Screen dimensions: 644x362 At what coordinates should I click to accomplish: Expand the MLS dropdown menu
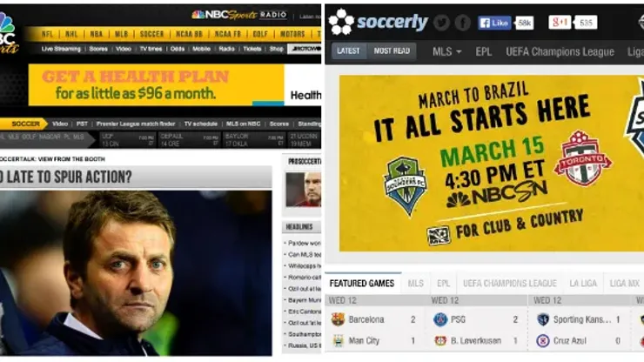[446, 51]
